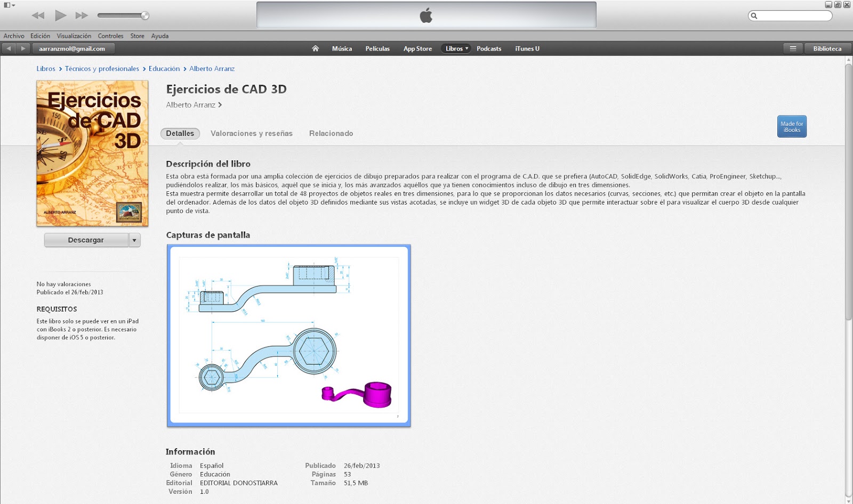
Task: Open the Música store section
Action: point(342,48)
